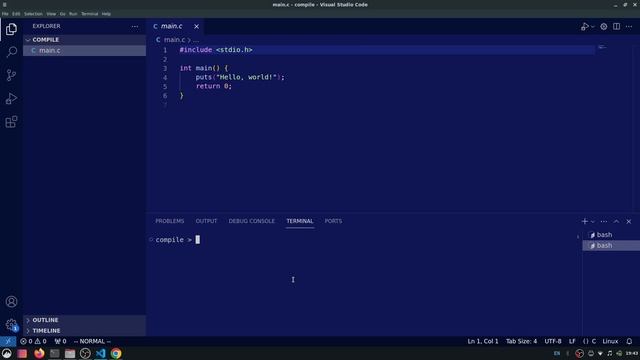The image size is (640, 360).
Task: Change Tab Size: 4 indentation setting
Action: [x=521, y=341]
